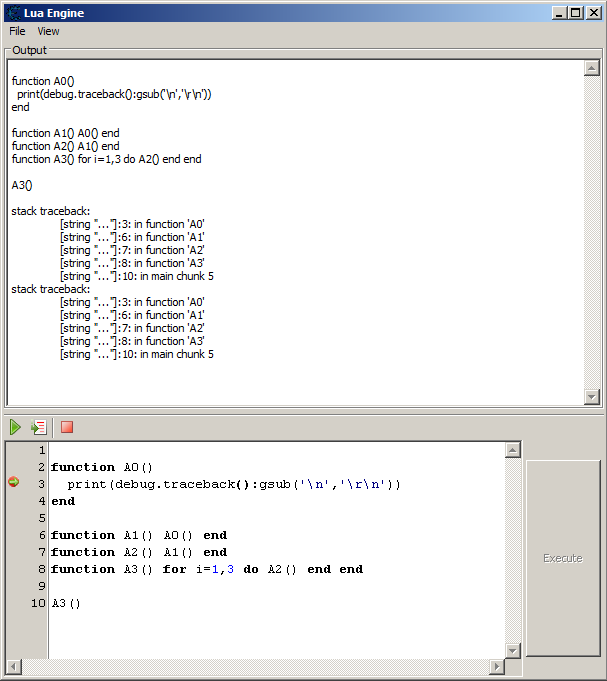Click the grayed Execute button

[563, 558]
